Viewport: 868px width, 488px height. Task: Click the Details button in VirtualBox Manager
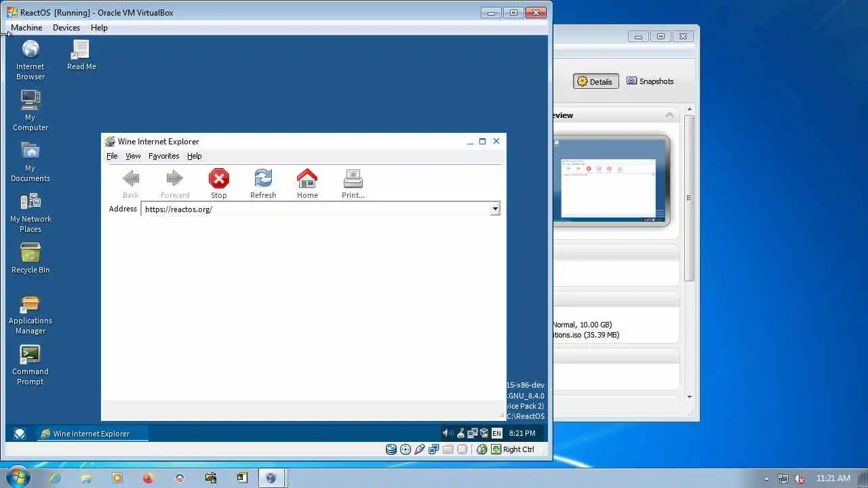point(595,81)
